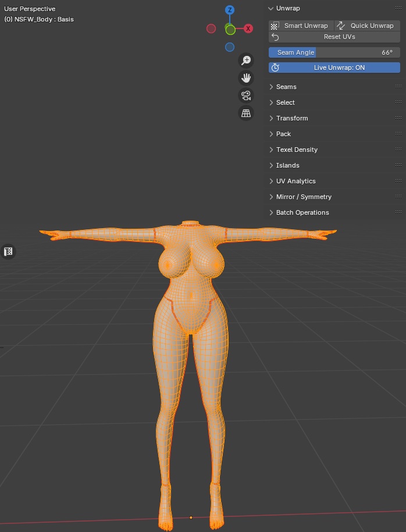Viewport: 406px width, 532px height.
Task: Click the negative Z axis circle on gizmo
Action: coord(230,47)
